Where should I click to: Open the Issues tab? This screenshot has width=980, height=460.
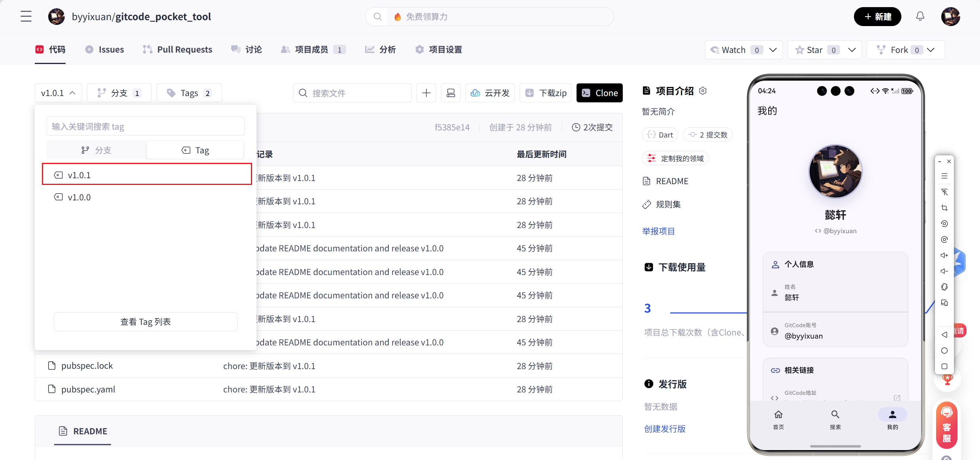click(x=105, y=49)
